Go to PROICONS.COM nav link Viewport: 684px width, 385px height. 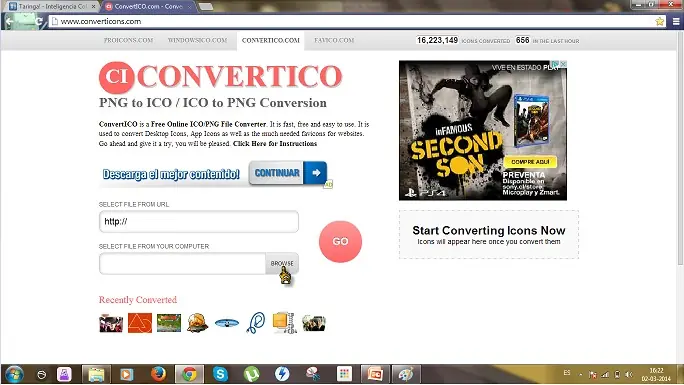tap(128, 40)
